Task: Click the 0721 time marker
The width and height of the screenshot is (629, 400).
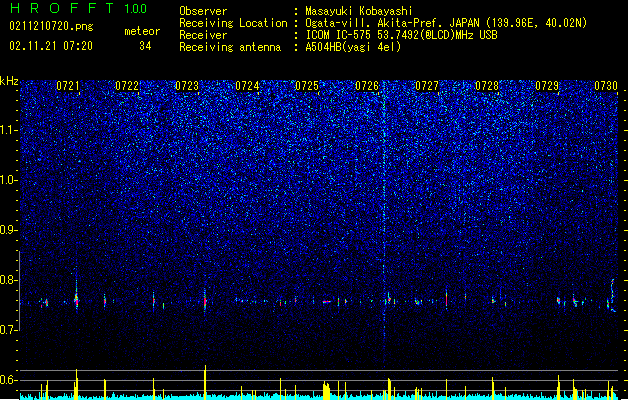Action: point(67,86)
